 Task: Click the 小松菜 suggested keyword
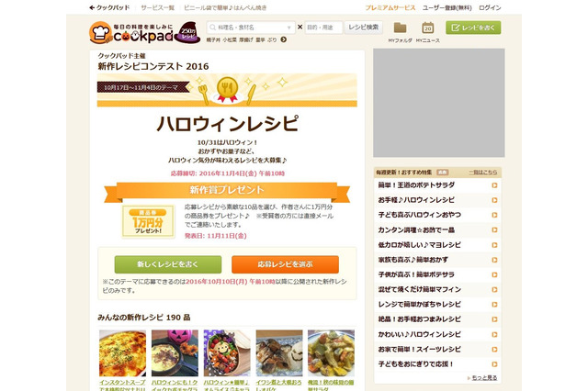(230, 39)
